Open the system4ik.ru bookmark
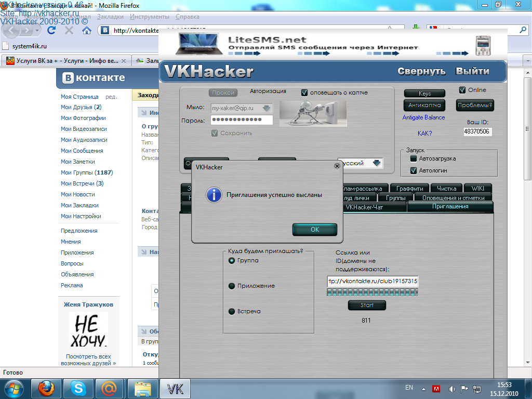The height and width of the screenshot is (399, 532). pos(24,46)
